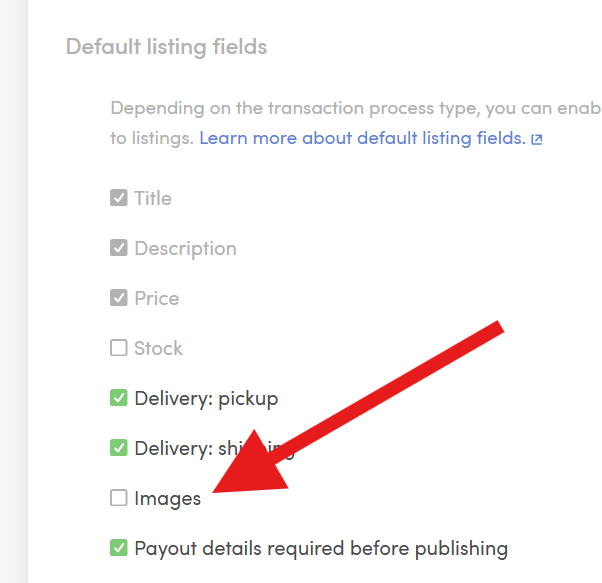
Task: Uncheck the Delivery: pickup checkbox
Action: pyautogui.click(x=119, y=398)
